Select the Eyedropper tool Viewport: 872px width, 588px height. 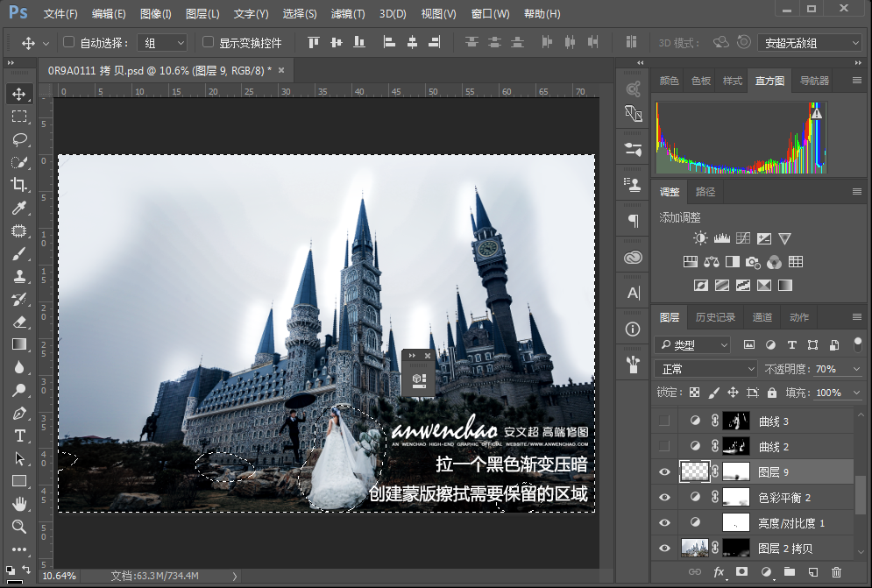point(19,208)
